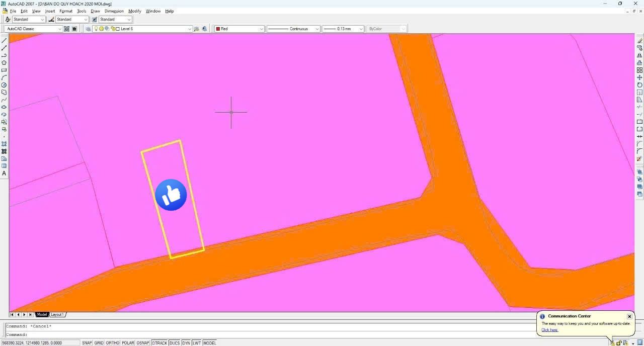This screenshot has height=346, width=644.
Task: Open the Layer Properties Manager icon
Action: coord(89,29)
